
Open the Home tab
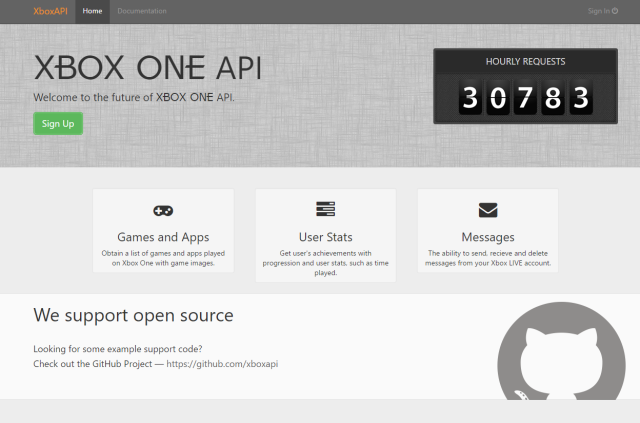click(92, 11)
